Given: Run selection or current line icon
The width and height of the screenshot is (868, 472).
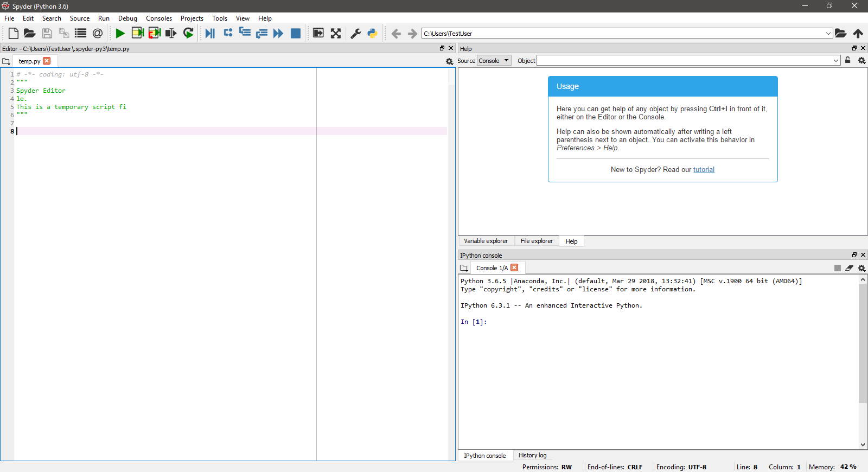Looking at the screenshot, I should 171,33.
